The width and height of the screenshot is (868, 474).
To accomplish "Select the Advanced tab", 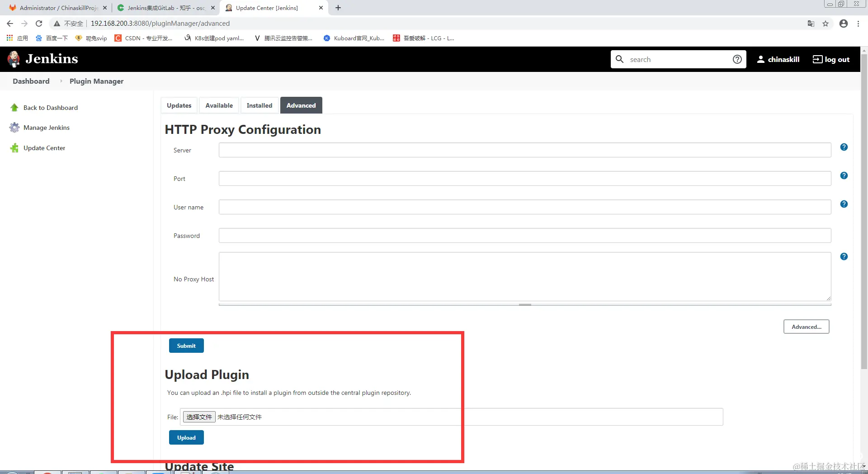I will click(x=301, y=105).
